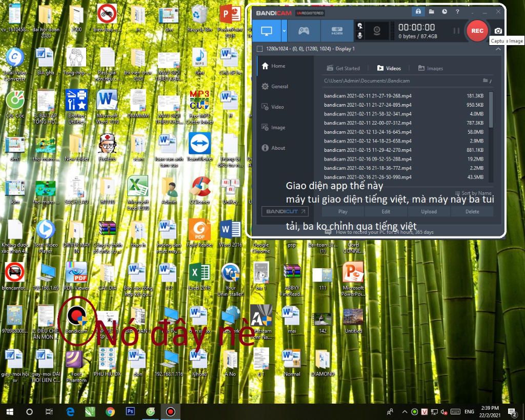Click the red REC button
Viewport: 525px width, 420px height.
(477, 31)
